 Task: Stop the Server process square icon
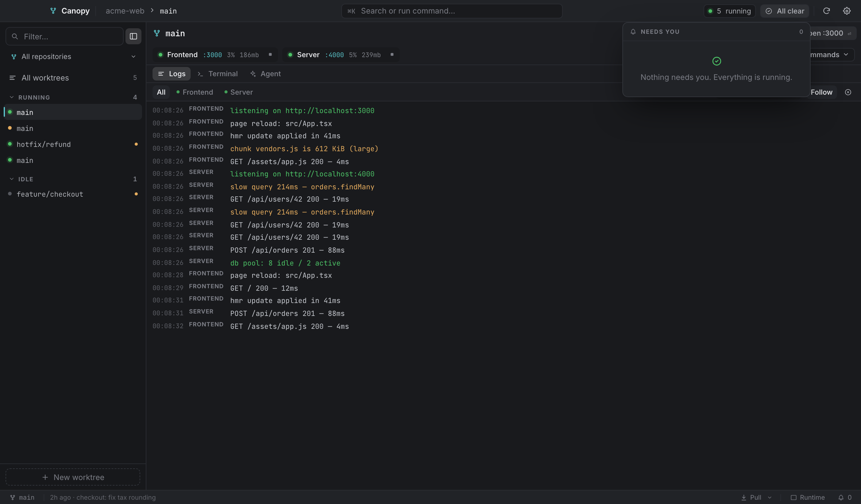tap(392, 55)
